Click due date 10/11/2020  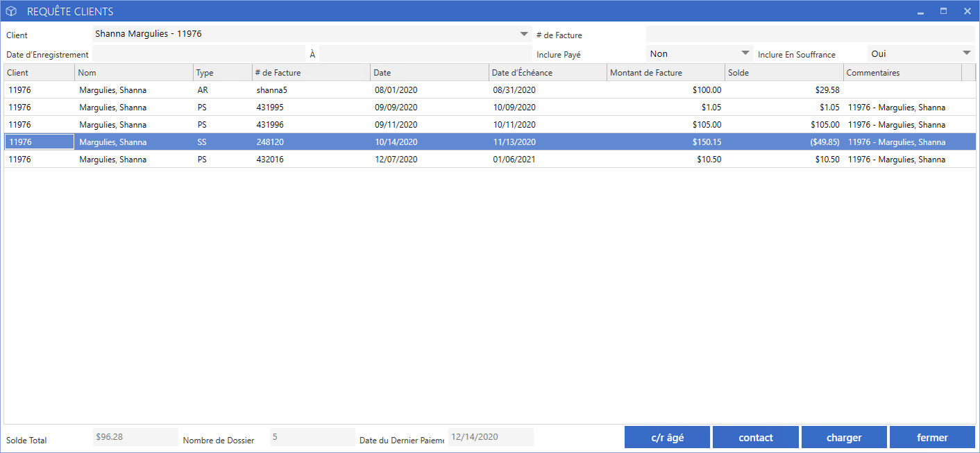[x=548, y=125]
